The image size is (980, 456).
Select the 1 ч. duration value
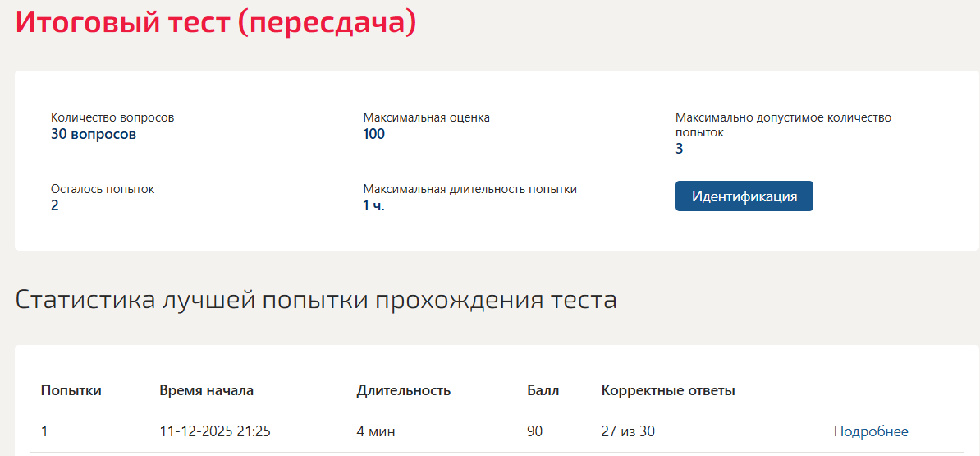[373, 205]
